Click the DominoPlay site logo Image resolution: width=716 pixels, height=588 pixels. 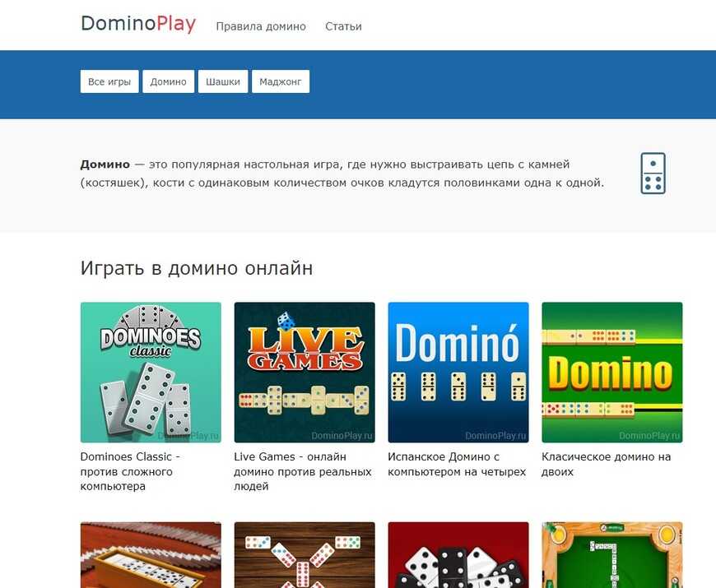[x=138, y=24]
